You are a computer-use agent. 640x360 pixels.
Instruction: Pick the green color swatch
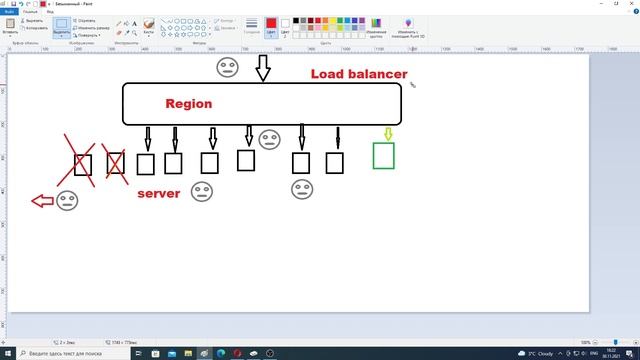(x=340, y=20)
